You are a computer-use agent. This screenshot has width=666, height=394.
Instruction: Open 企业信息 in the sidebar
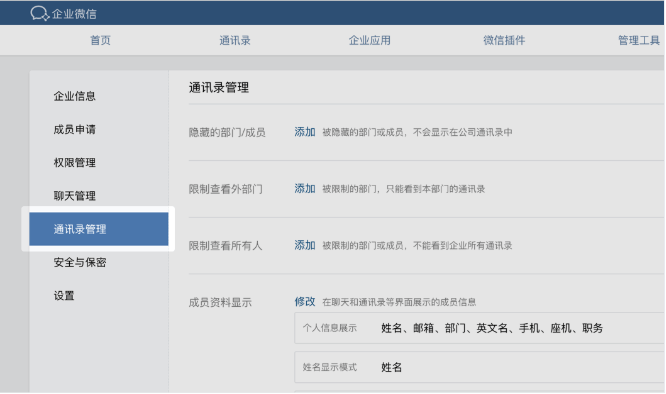[75, 96]
